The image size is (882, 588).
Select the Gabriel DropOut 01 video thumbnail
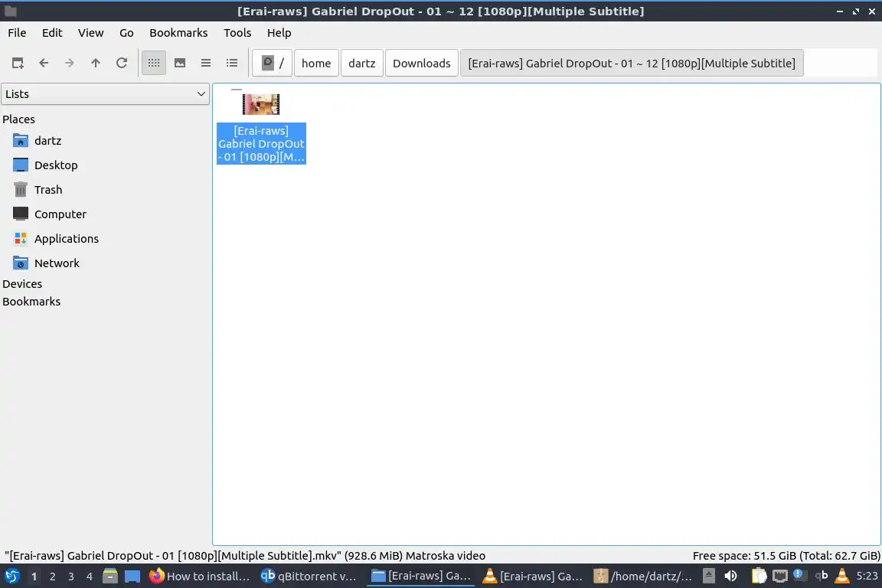(261, 104)
